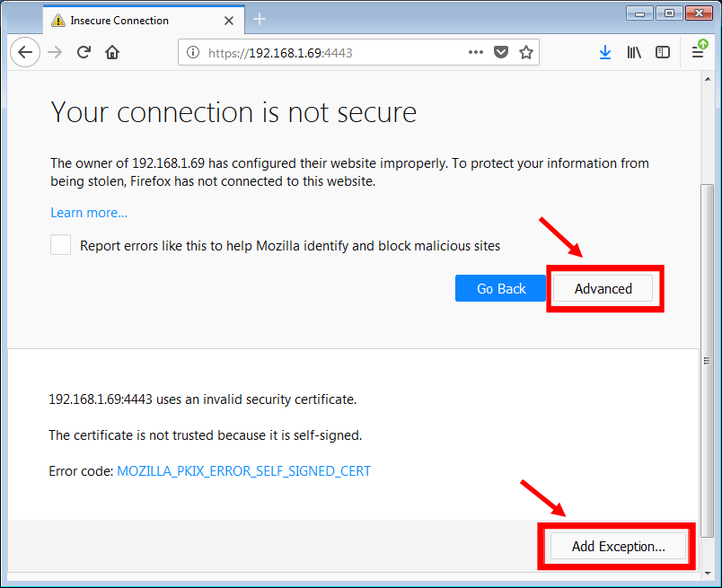Open the Learn more link
This screenshot has width=722, height=588.
pyautogui.click(x=89, y=213)
